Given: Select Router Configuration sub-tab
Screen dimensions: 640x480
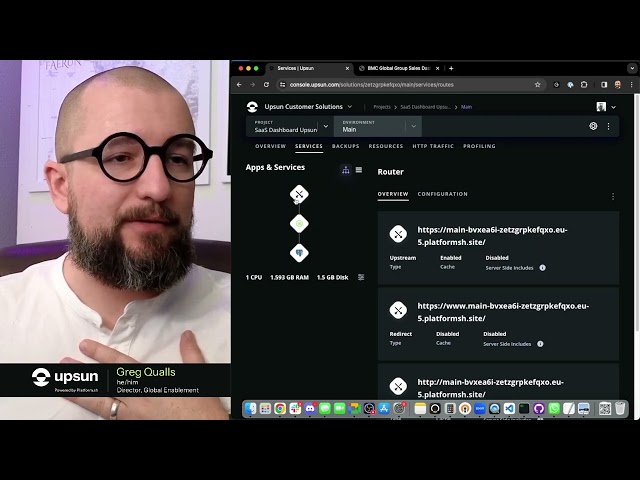Looking at the screenshot, I should coord(442,194).
